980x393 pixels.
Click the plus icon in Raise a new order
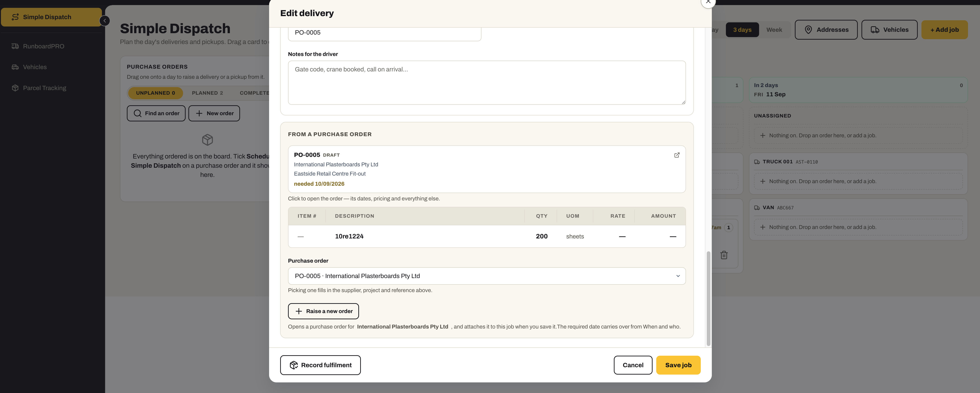click(299, 311)
